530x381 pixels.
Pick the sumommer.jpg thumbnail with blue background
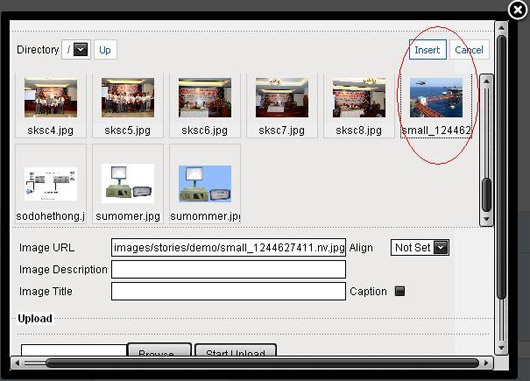(x=205, y=184)
